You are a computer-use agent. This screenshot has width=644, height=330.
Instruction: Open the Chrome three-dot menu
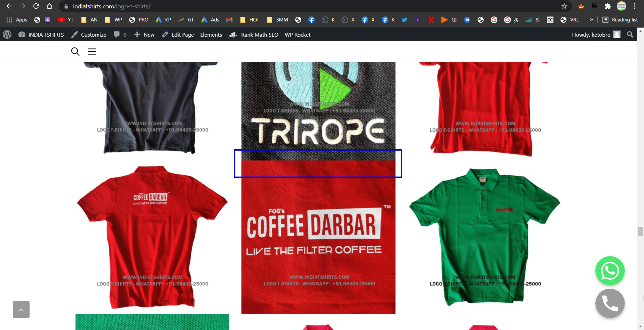(x=634, y=6)
